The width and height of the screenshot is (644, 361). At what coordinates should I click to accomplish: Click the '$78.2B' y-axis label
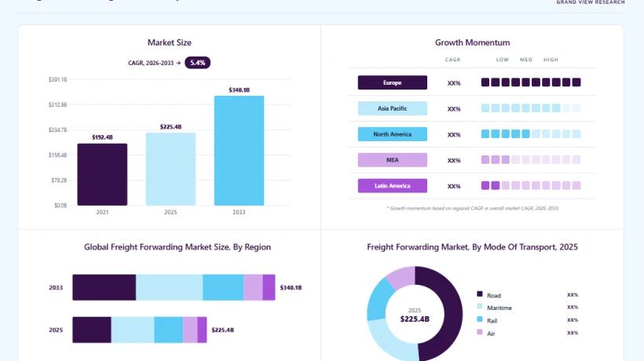pyautogui.click(x=59, y=180)
